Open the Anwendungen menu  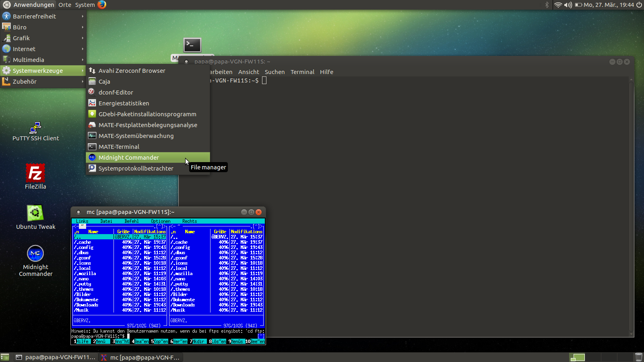(28, 5)
